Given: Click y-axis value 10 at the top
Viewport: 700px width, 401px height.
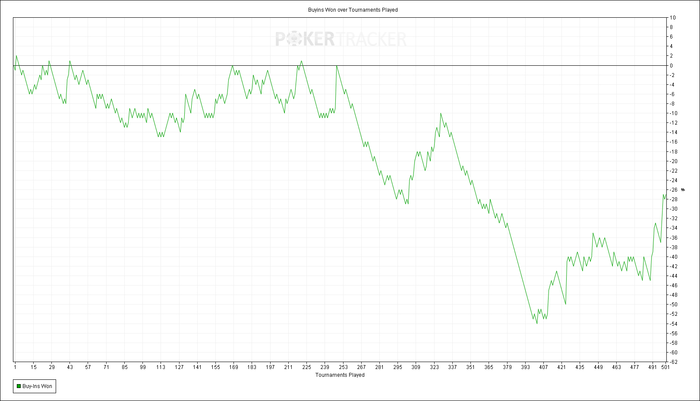Looking at the screenshot, I should click(673, 18).
